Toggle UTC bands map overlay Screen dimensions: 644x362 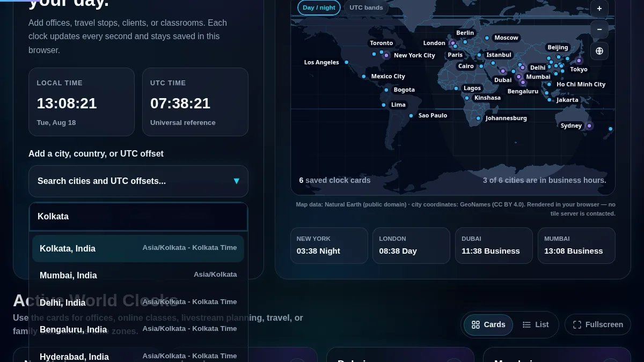click(367, 8)
